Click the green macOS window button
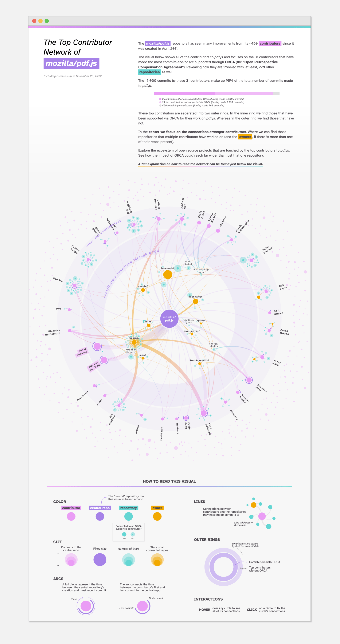 (x=47, y=21)
